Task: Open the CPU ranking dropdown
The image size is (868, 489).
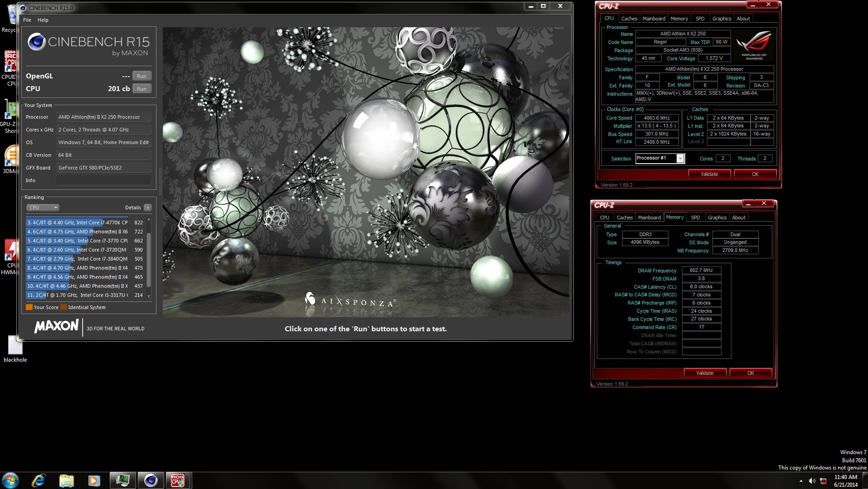Action: pyautogui.click(x=43, y=208)
